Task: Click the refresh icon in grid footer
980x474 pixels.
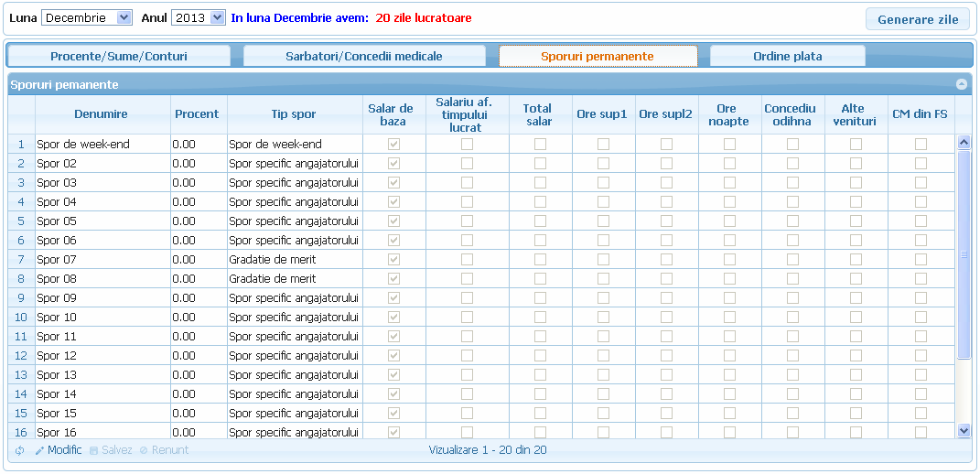Action: 19,450
